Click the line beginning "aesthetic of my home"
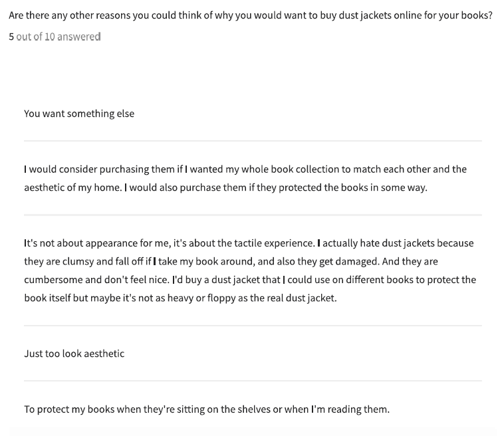 pos(225,187)
